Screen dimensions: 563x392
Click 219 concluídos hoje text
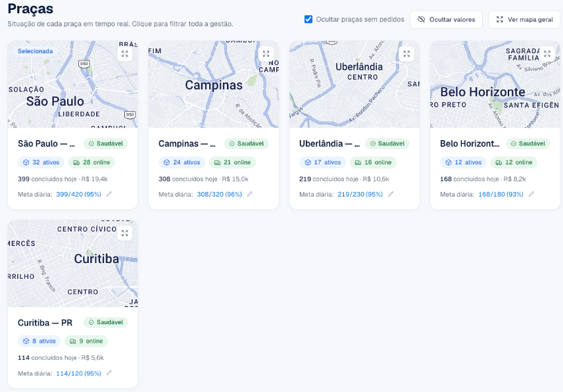click(x=329, y=179)
